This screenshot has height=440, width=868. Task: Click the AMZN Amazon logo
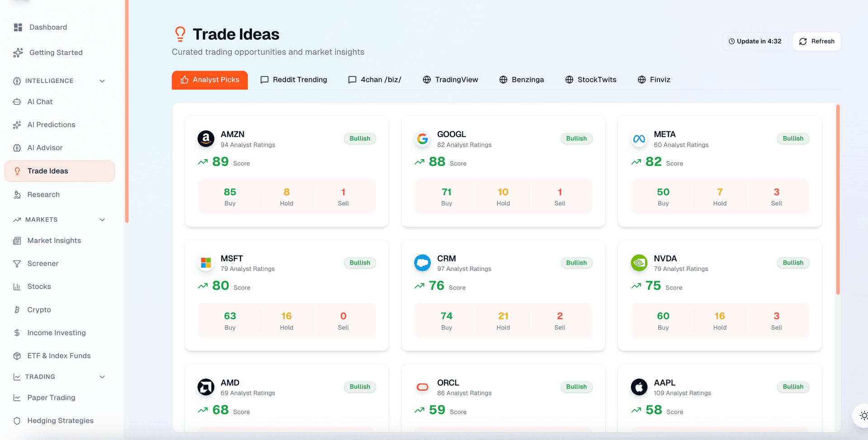click(x=206, y=139)
